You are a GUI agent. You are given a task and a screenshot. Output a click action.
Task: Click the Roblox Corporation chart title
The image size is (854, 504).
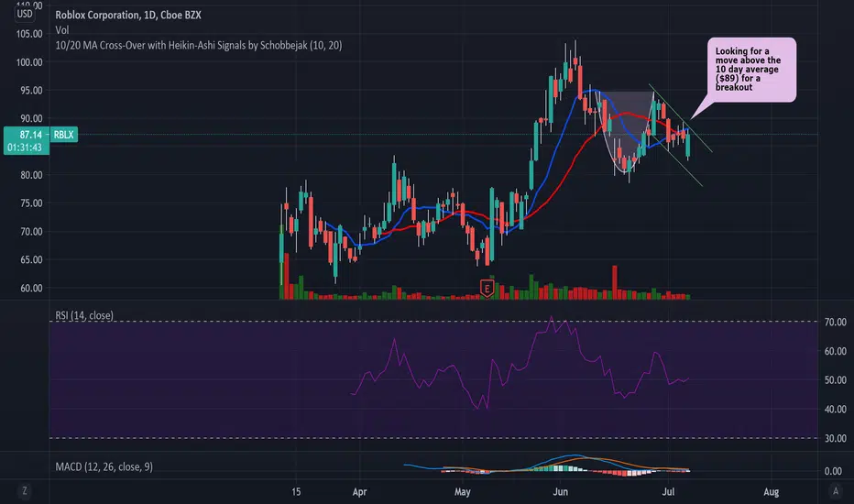pyautogui.click(x=128, y=16)
